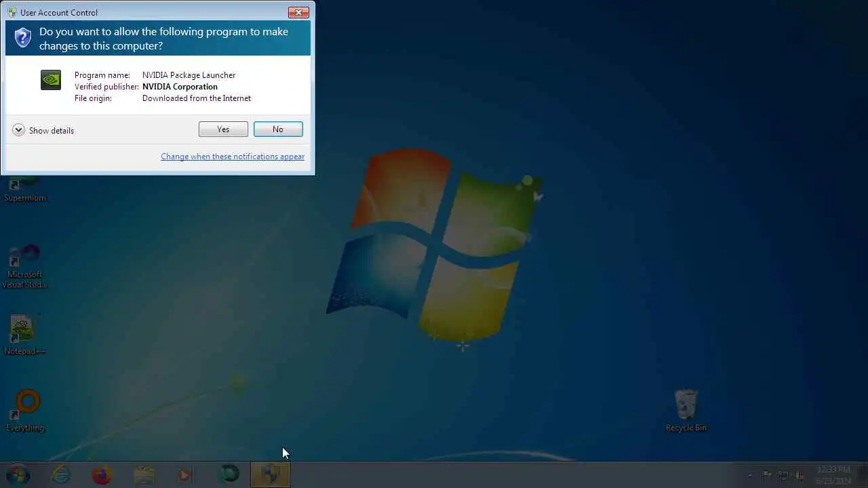Viewport: 868px width, 488px height.
Task: Select the UAC shield taskbar button
Action: (271, 474)
